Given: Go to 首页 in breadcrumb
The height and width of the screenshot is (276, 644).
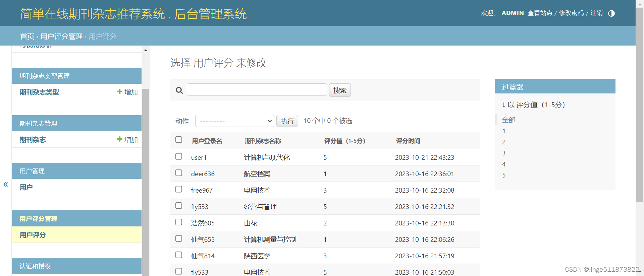Looking at the screenshot, I should (x=27, y=37).
